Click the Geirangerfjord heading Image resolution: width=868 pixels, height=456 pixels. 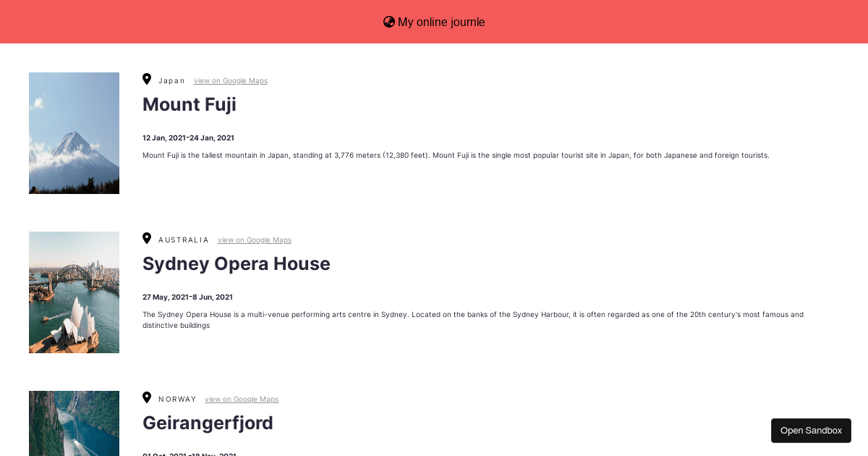208,423
